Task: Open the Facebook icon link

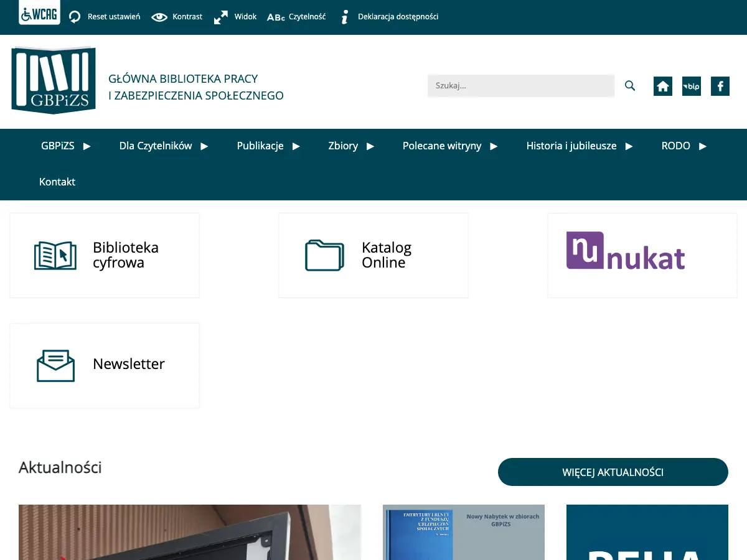Action: 720,86
